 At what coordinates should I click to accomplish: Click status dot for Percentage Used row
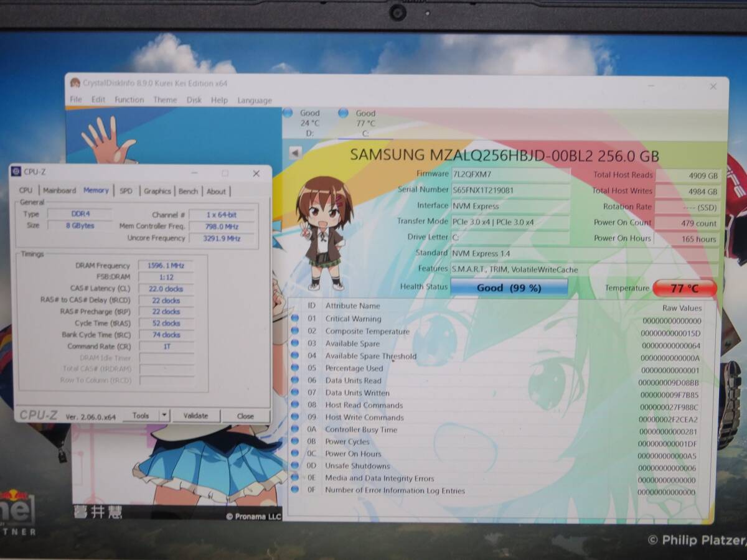(295, 368)
